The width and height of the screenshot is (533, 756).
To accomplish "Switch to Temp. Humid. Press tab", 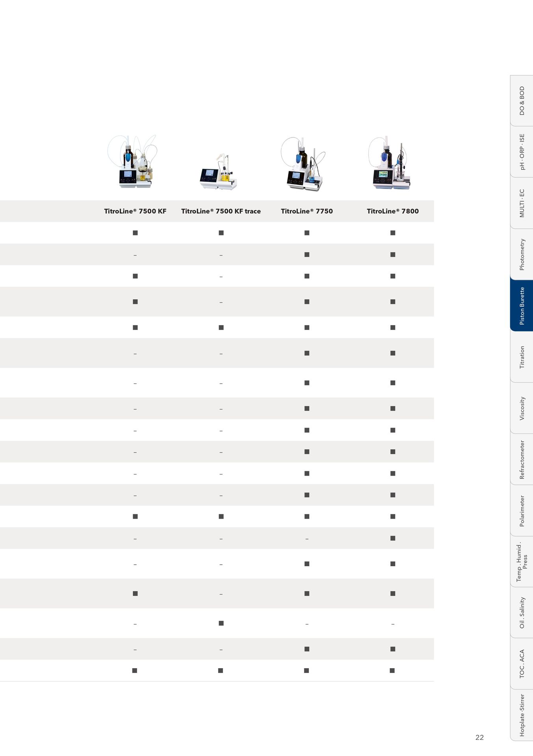I will click(x=522, y=562).
